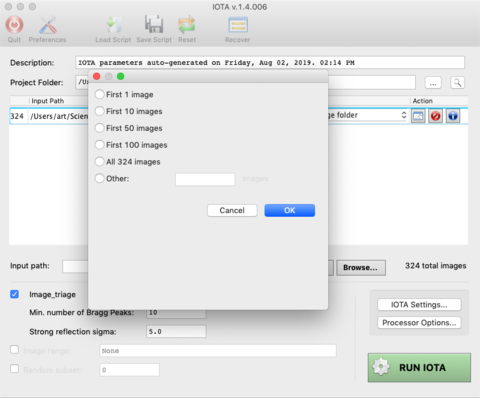
Task: Click the RUN IOTA button
Action: pyautogui.click(x=419, y=367)
